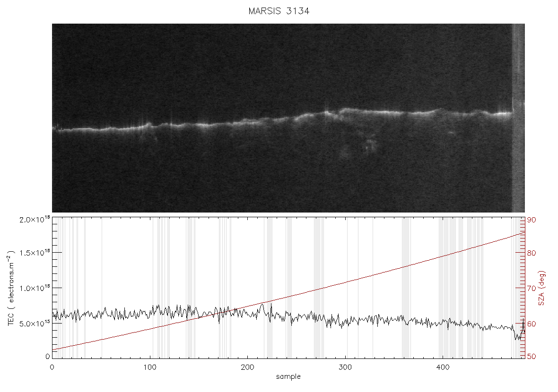Screen dimensions: 558x392
Task: Click the bright vertical band at radargram right edge
Action: [x=518, y=118]
